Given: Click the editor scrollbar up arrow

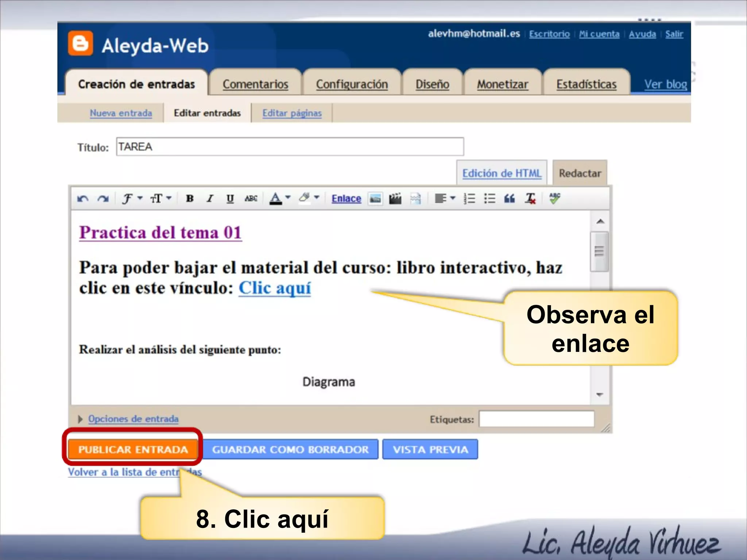Looking at the screenshot, I should click(600, 221).
